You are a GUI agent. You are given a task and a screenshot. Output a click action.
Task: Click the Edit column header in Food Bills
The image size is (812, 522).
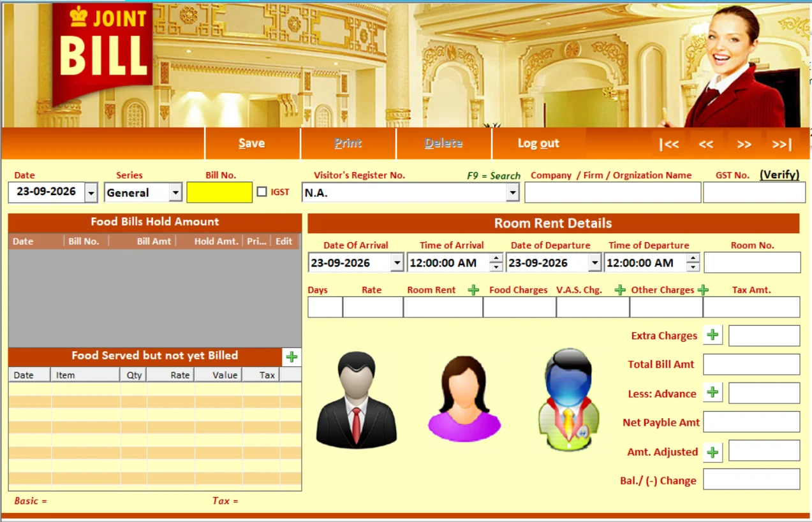click(284, 242)
